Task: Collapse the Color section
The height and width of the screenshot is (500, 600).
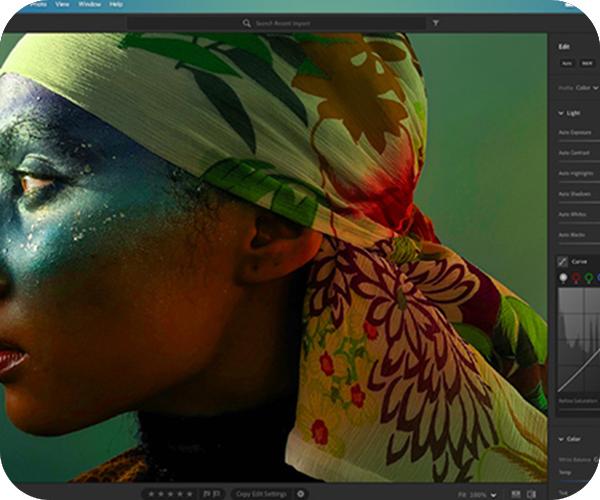Action: point(561,439)
